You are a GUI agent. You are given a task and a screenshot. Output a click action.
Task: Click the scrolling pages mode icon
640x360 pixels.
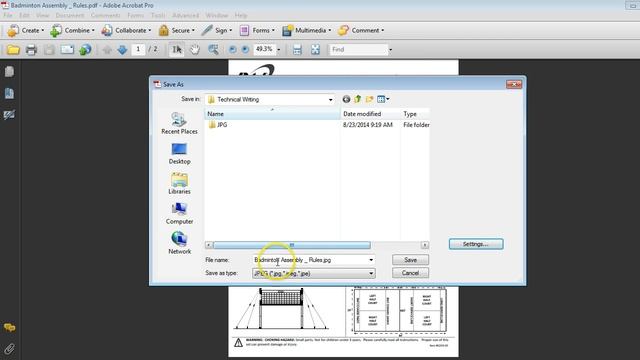tap(298, 50)
